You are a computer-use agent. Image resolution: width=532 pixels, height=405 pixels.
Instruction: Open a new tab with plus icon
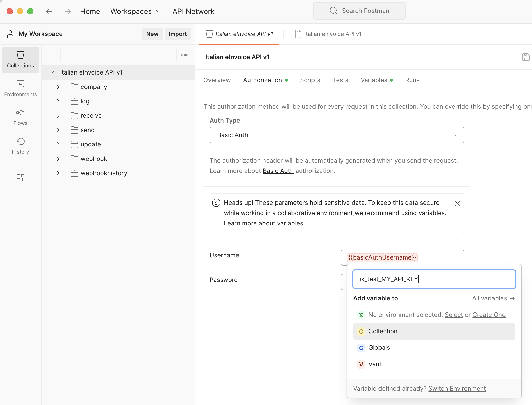coord(382,34)
